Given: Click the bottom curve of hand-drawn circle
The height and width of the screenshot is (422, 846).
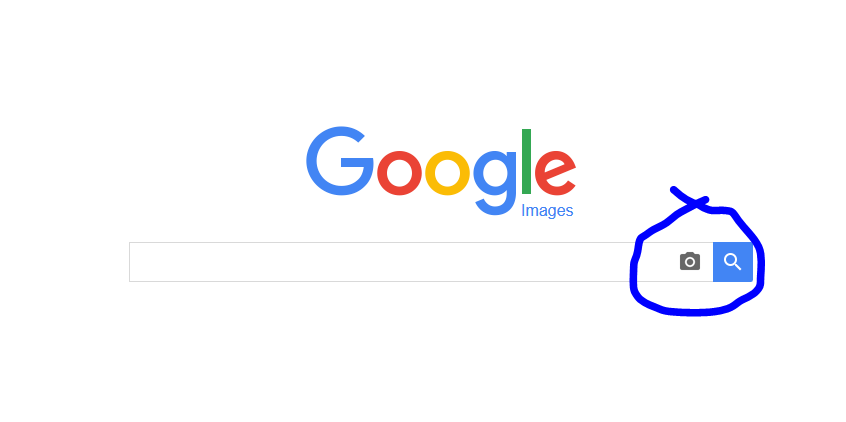Looking at the screenshot, I should (x=693, y=311).
